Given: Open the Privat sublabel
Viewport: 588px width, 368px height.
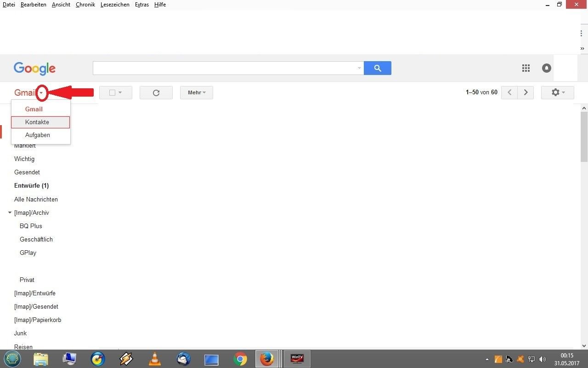Looking at the screenshot, I should point(27,280).
